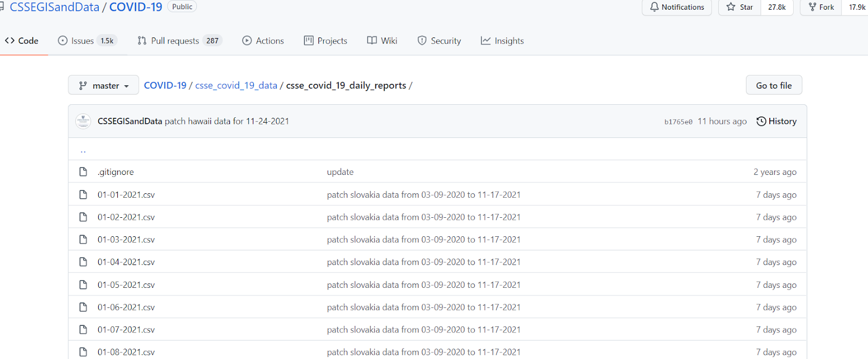This screenshot has height=359, width=868.
Task: Fork the COVID-19 repository
Action: coord(821,7)
